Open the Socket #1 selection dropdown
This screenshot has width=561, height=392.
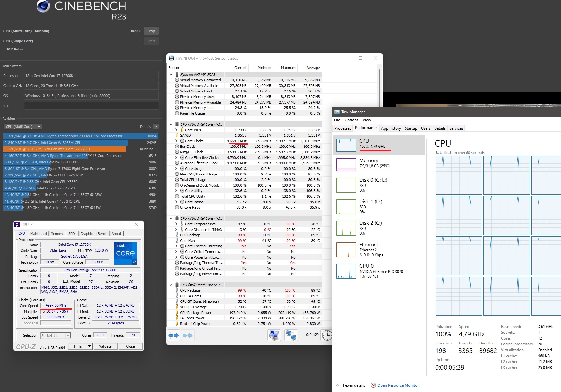coord(56,335)
